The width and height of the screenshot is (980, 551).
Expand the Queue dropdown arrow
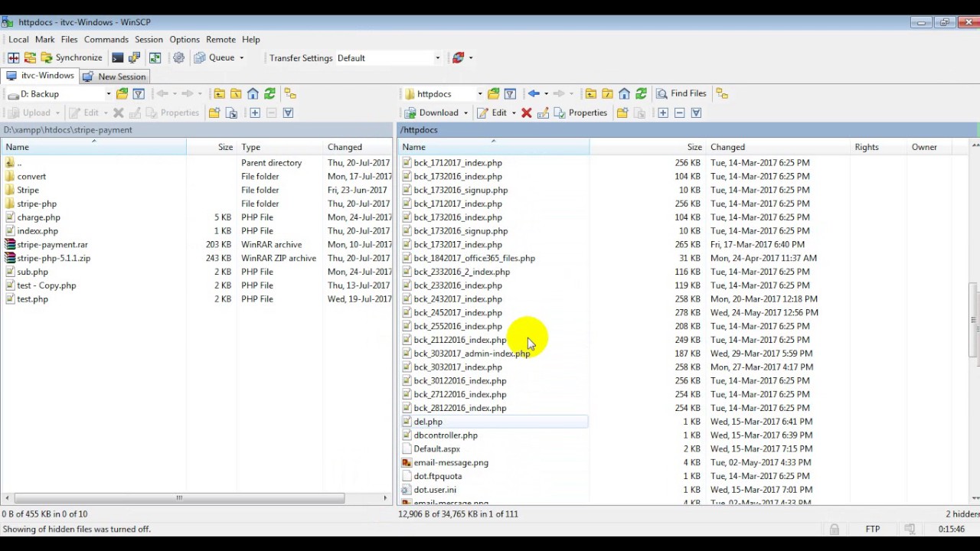coord(241,57)
